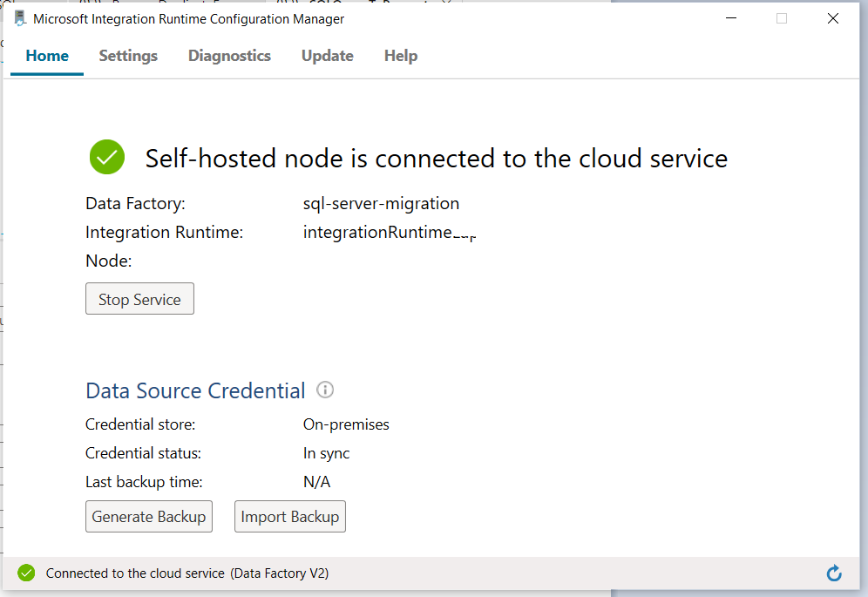Viewport: 868px width, 597px height.
Task: Go to the Update tab
Action: [327, 56]
